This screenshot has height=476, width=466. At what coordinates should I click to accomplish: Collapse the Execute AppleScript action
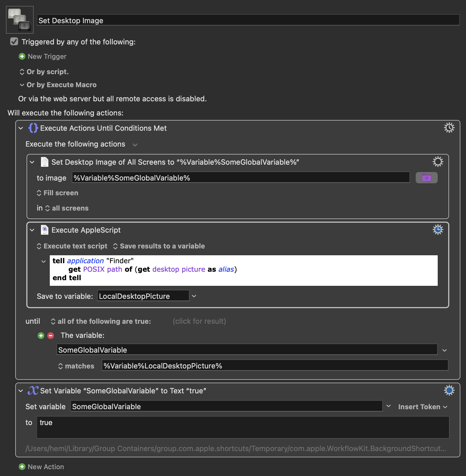(x=32, y=230)
